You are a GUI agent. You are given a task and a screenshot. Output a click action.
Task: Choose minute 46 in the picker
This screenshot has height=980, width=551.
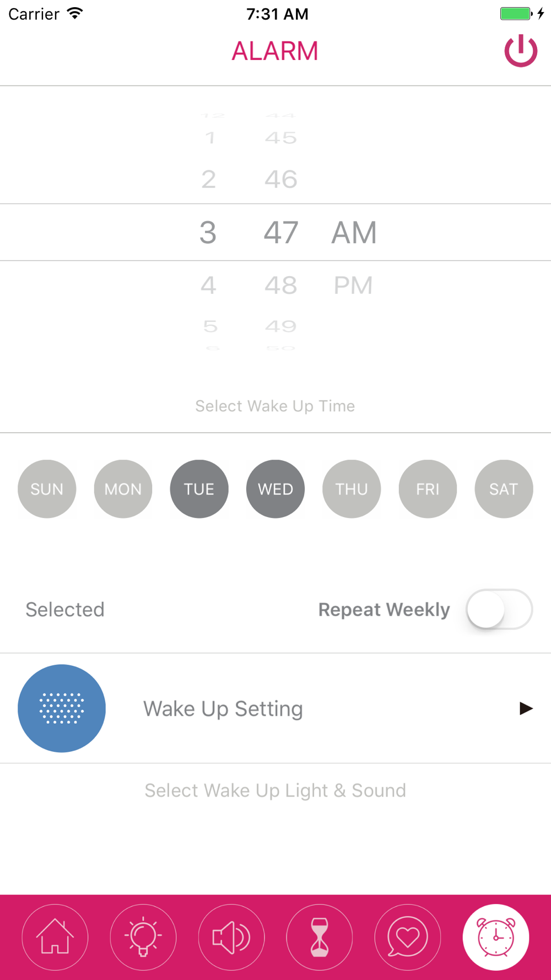click(281, 180)
